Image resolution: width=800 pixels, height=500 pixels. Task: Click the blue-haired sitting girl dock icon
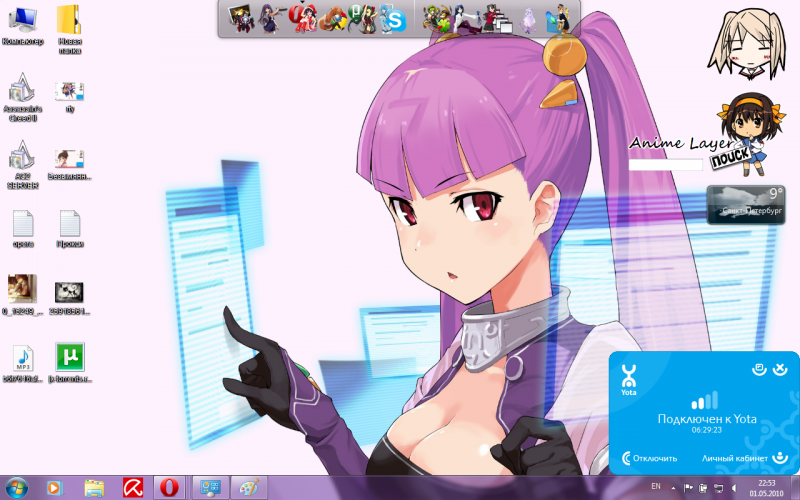click(x=467, y=19)
